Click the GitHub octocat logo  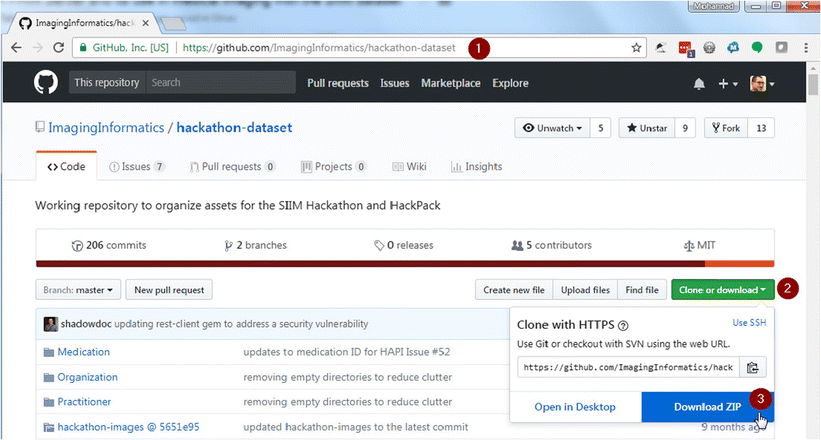46,83
